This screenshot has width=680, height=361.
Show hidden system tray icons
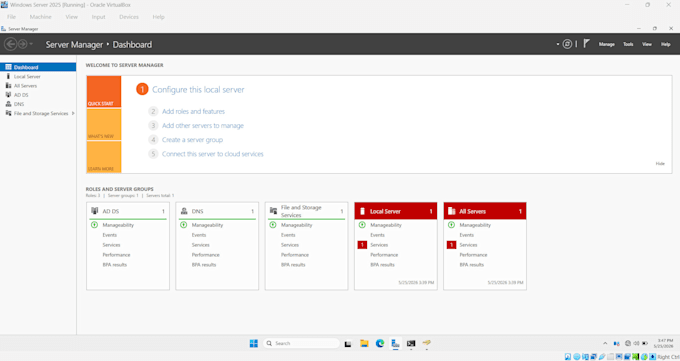[605, 343]
